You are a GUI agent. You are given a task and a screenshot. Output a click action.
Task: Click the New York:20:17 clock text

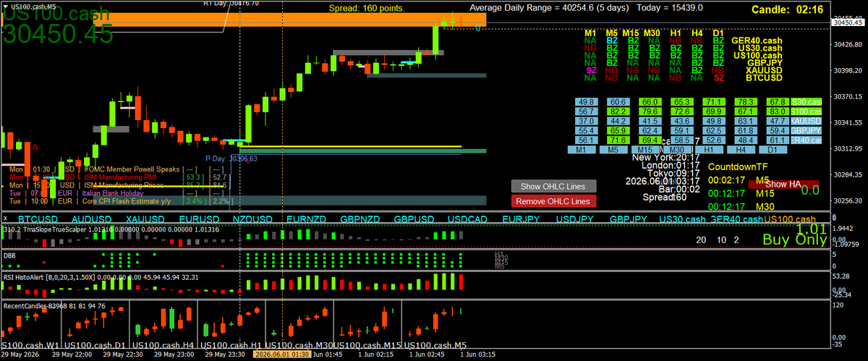pyautogui.click(x=665, y=157)
